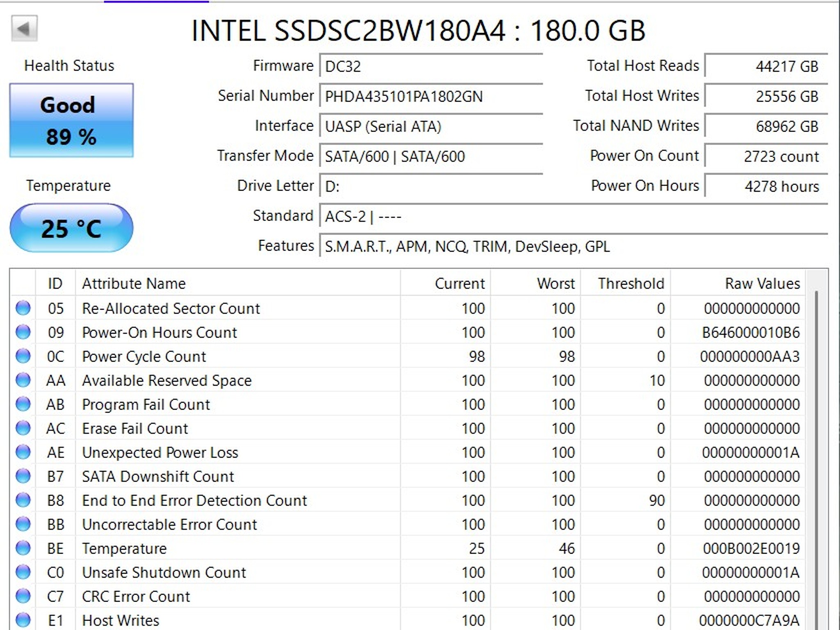Viewport: 840px width, 630px height.
Task: Click the Total Host Reads value 44217 GB
Action: click(x=766, y=66)
